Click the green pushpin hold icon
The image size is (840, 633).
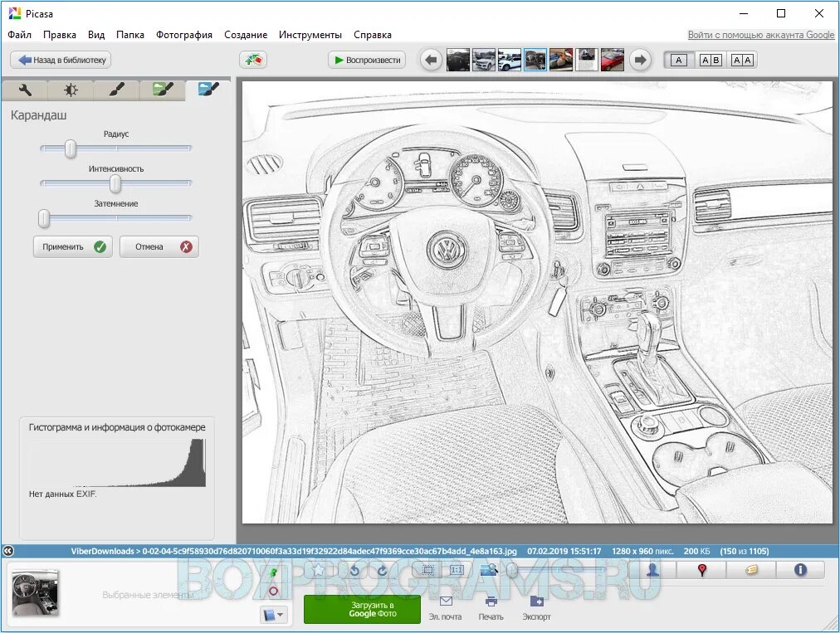coord(273,573)
